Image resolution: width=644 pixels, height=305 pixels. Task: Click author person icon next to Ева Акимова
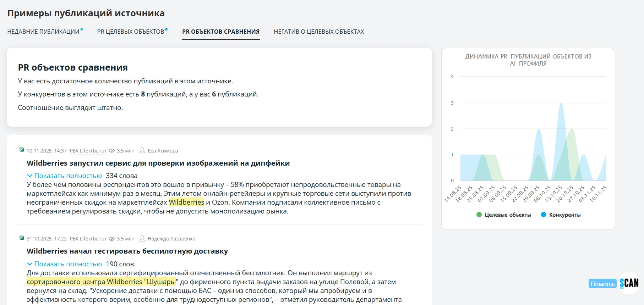[142, 150]
